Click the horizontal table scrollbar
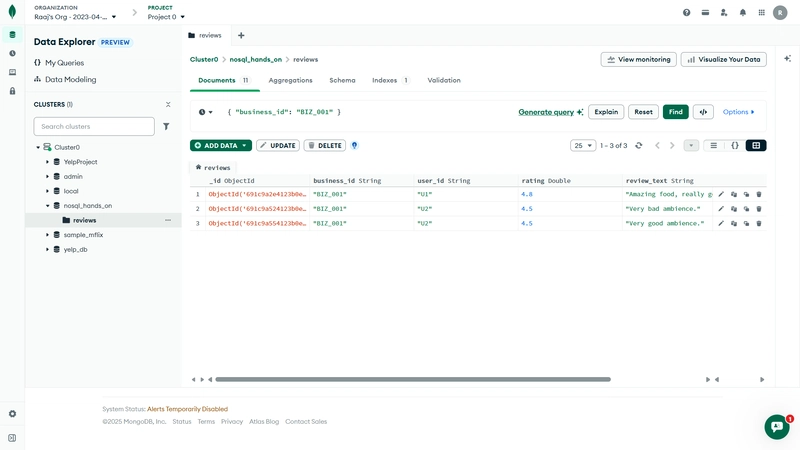This screenshot has width=800, height=450. pos(413,380)
